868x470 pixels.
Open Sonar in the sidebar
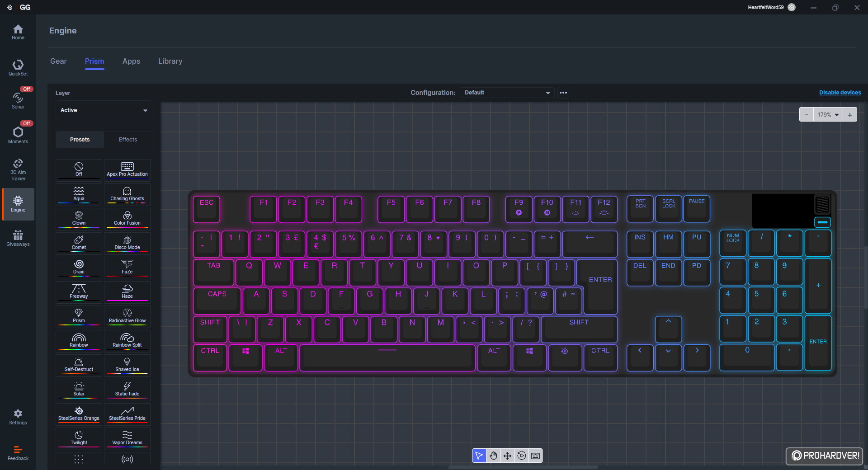click(18, 101)
